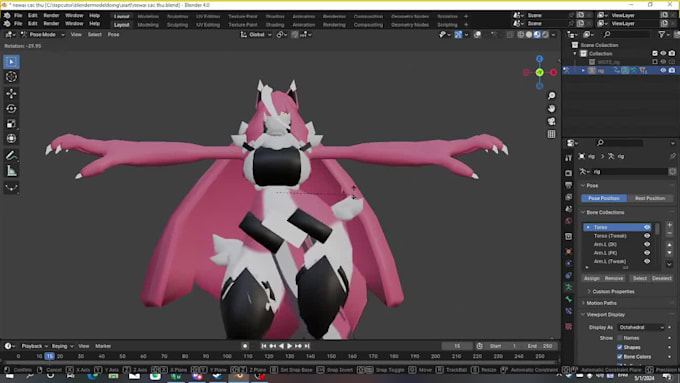Click the Deselect button
680x383 pixels.
coord(662,278)
